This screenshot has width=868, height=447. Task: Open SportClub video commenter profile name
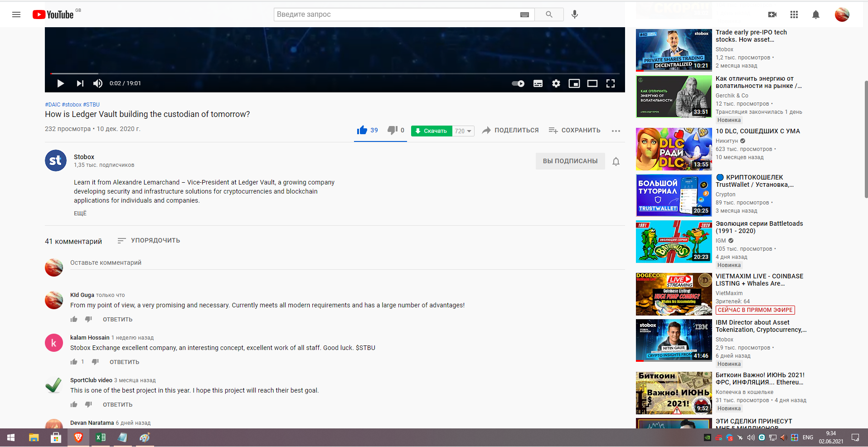click(x=91, y=380)
